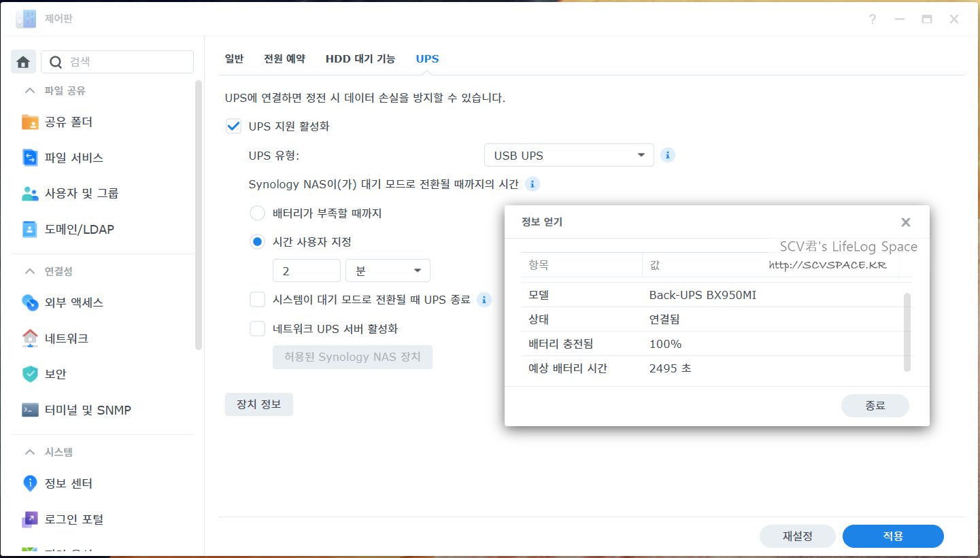
Task: Open the Shared Folder (공유 폴더) icon
Action: 30,122
